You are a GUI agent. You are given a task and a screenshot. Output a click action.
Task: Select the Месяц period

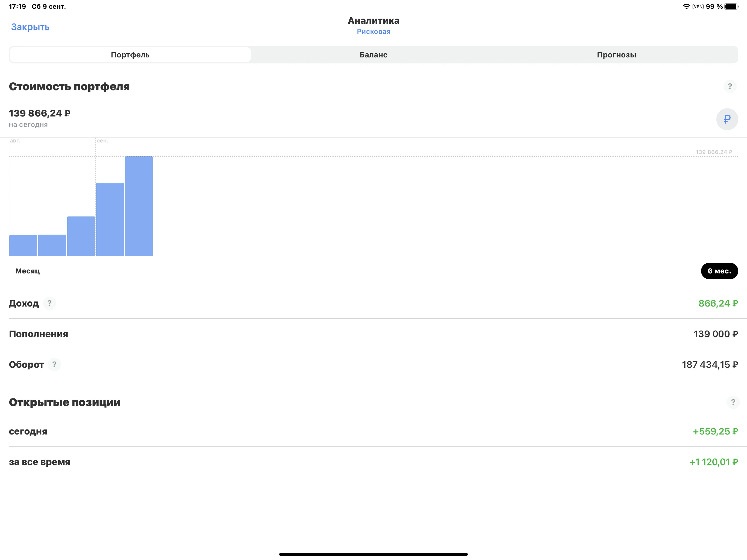pyautogui.click(x=27, y=271)
